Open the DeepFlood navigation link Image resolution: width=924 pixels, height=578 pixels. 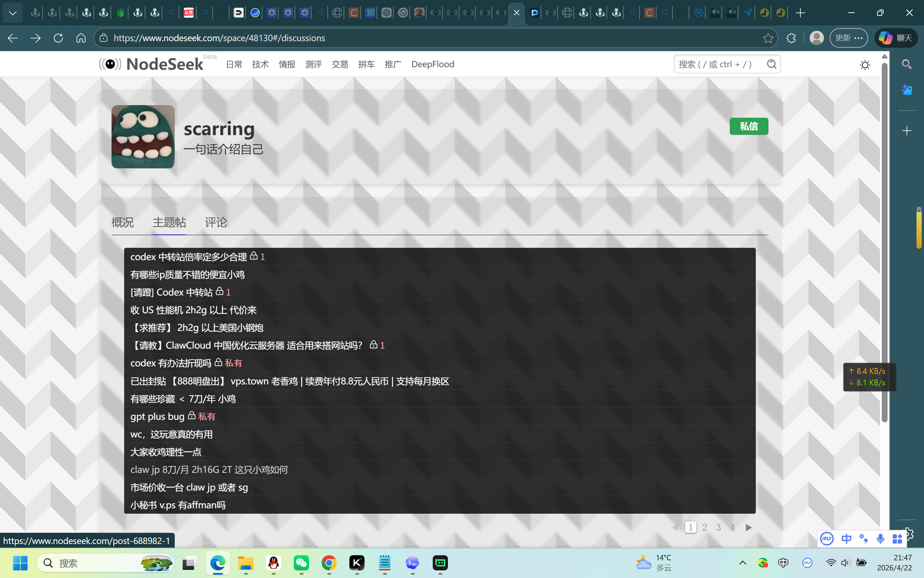[x=433, y=64]
